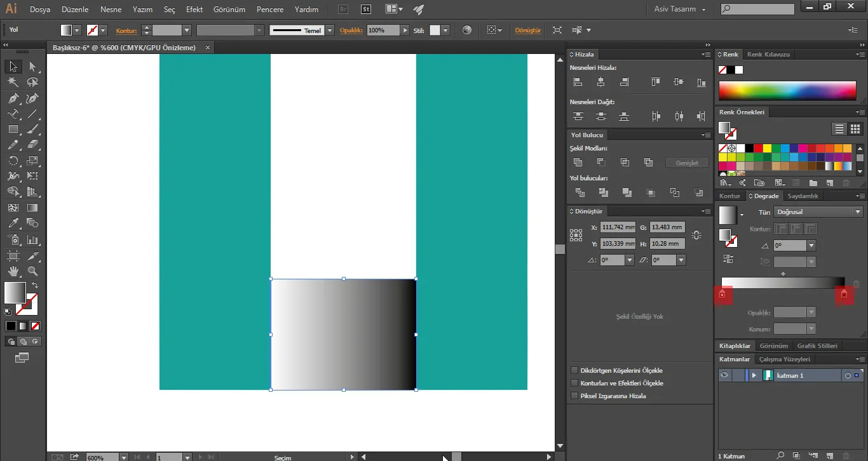
Task: Click Horizontal Align Left in Hizala panel
Action: 578,82
